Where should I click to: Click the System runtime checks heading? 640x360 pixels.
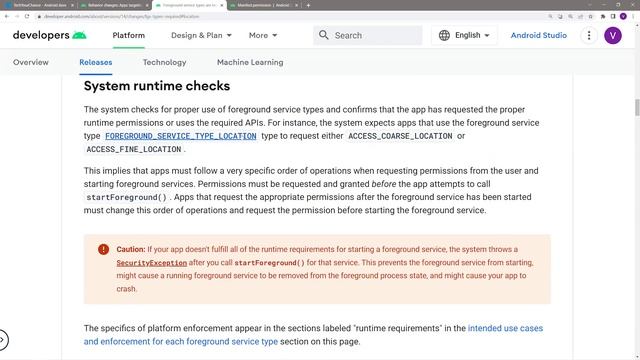point(157,86)
